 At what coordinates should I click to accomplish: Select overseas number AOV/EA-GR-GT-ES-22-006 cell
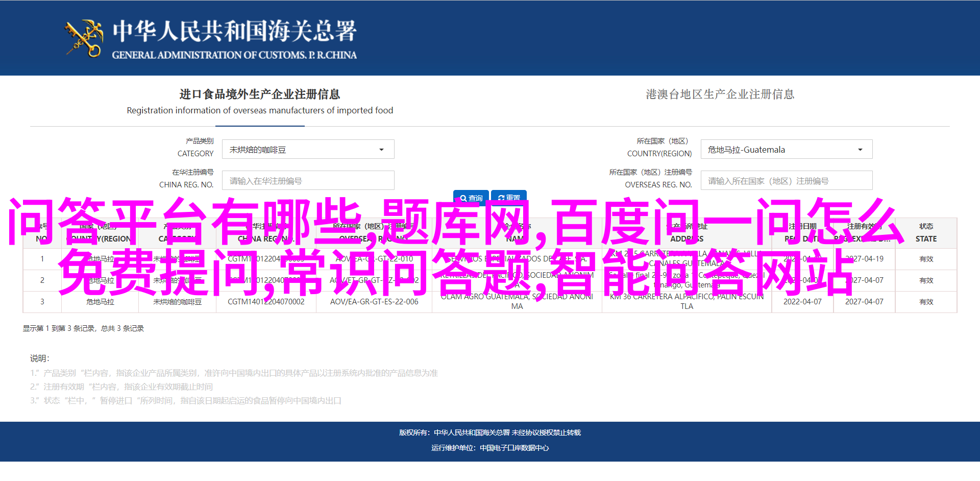click(x=374, y=302)
